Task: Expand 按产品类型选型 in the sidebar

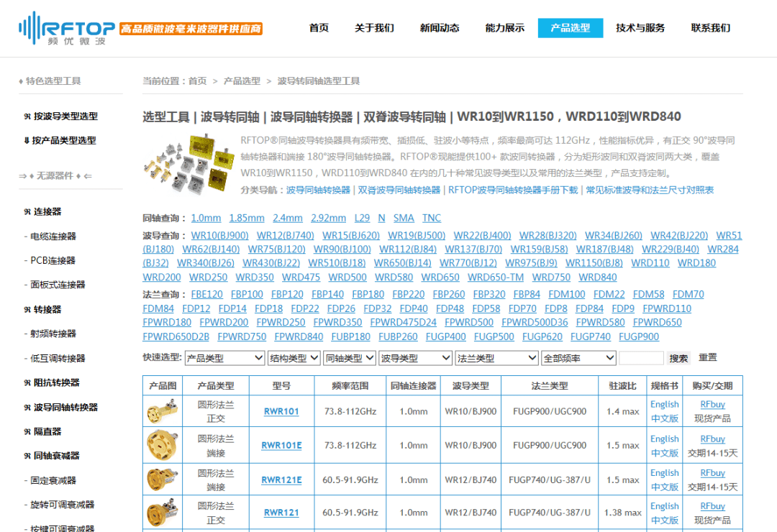Action: 60,141
